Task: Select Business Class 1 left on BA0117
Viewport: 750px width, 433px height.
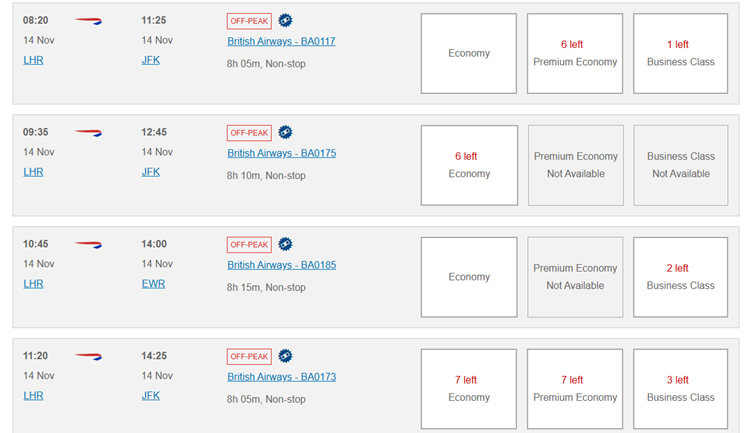Action: click(x=681, y=54)
